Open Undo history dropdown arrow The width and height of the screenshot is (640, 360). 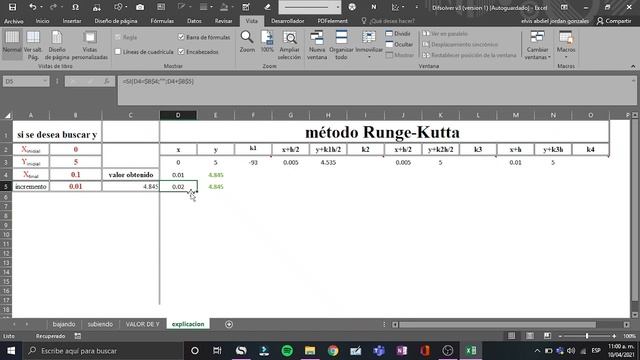click(x=41, y=7)
